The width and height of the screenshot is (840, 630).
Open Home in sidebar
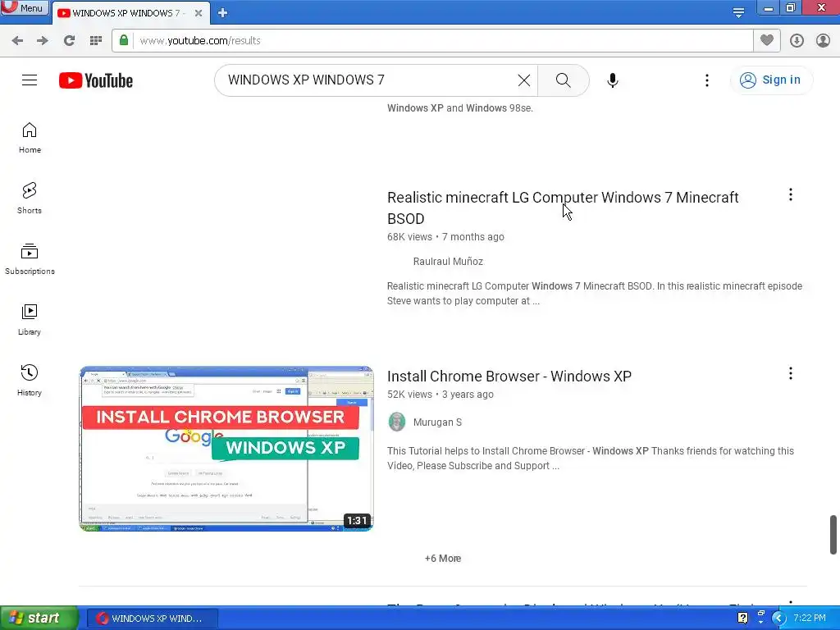coord(30,138)
